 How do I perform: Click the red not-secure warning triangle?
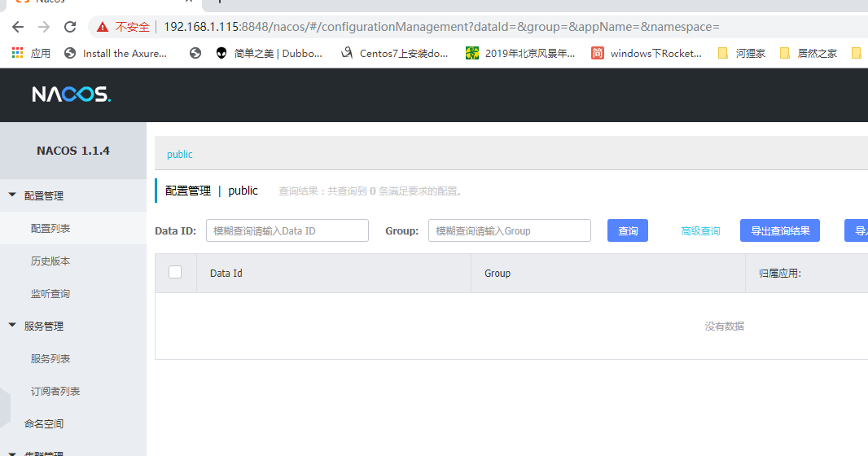[x=103, y=27]
